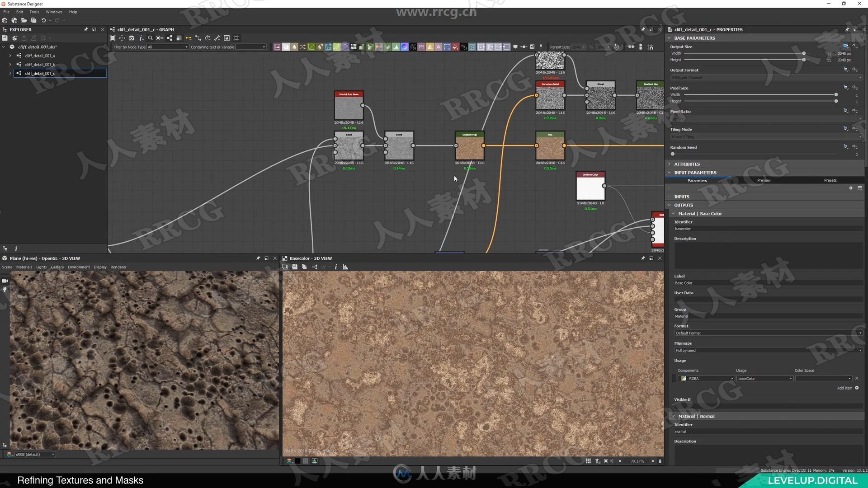Add a Text node (A icon)
Screen dimensions: 868x488
pos(438,47)
